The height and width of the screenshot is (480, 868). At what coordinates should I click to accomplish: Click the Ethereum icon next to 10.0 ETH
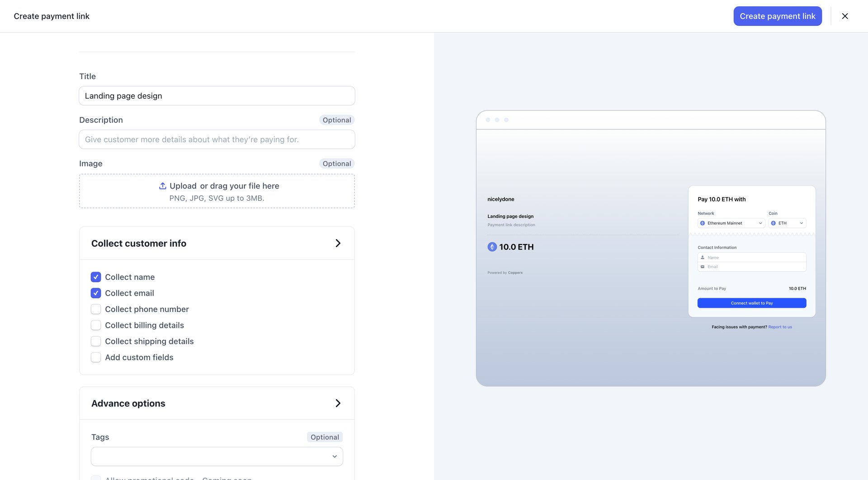tap(493, 247)
